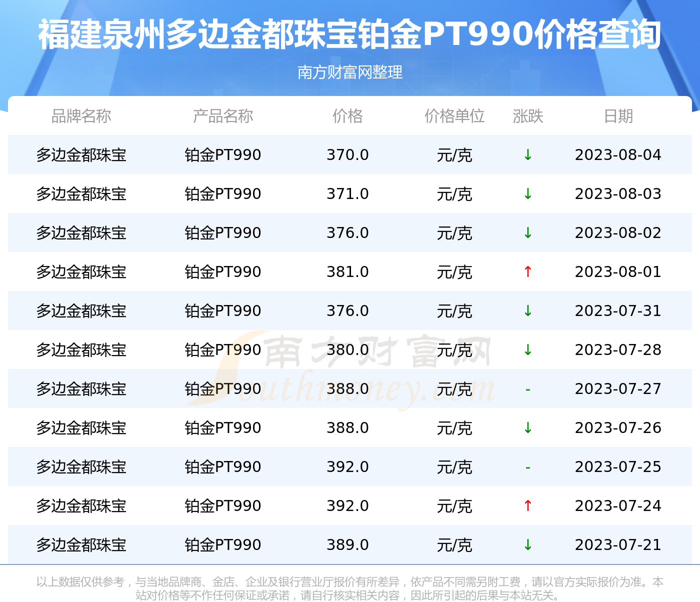Click the 涨跌 column header
700x602 pixels.
[x=528, y=116]
